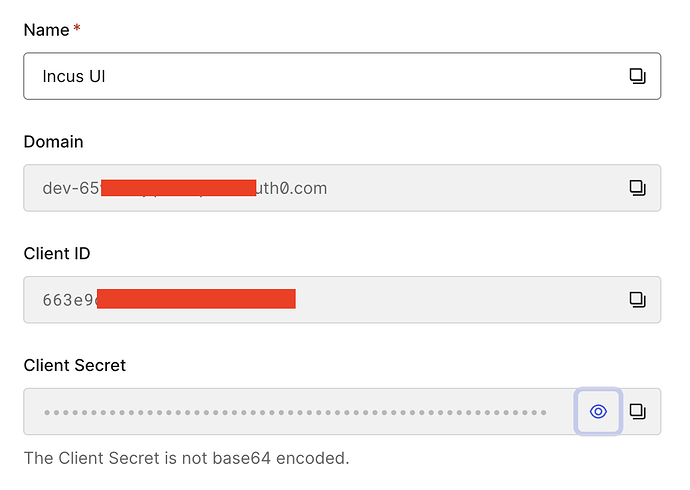Click the "dev-65" text in Domain
This screenshot has width=690, height=490.
(x=70, y=188)
